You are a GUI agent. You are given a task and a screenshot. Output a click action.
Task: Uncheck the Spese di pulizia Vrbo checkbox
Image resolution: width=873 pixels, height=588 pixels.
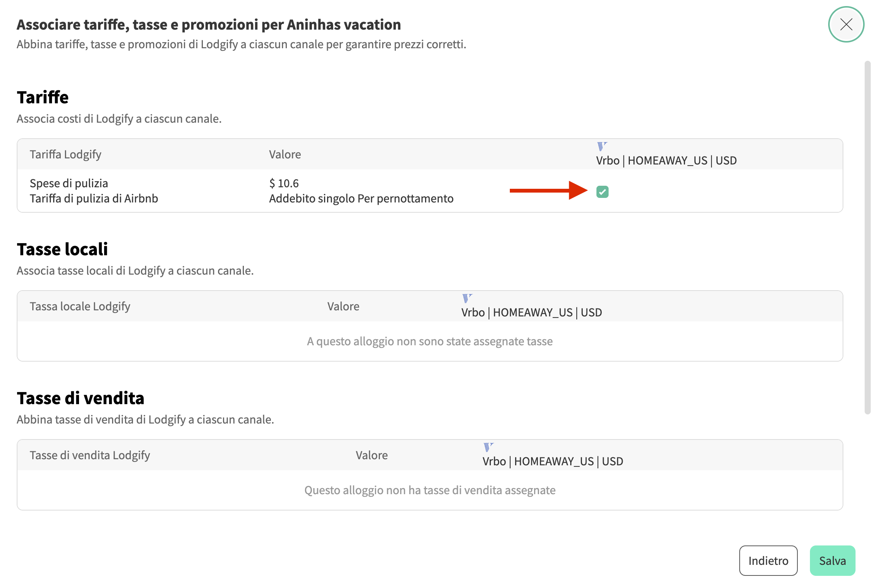pyautogui.click(x=602, y=192)
